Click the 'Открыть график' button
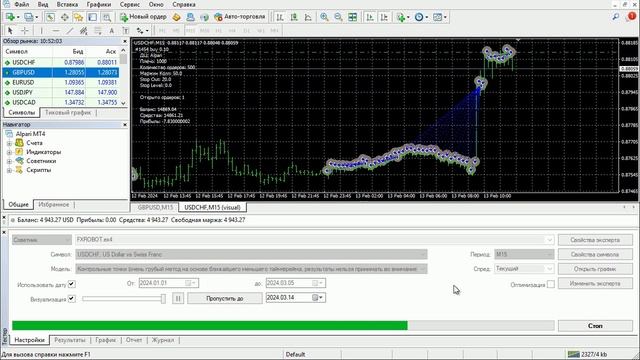This screenshot has height=360, width=640. point(595,269)
